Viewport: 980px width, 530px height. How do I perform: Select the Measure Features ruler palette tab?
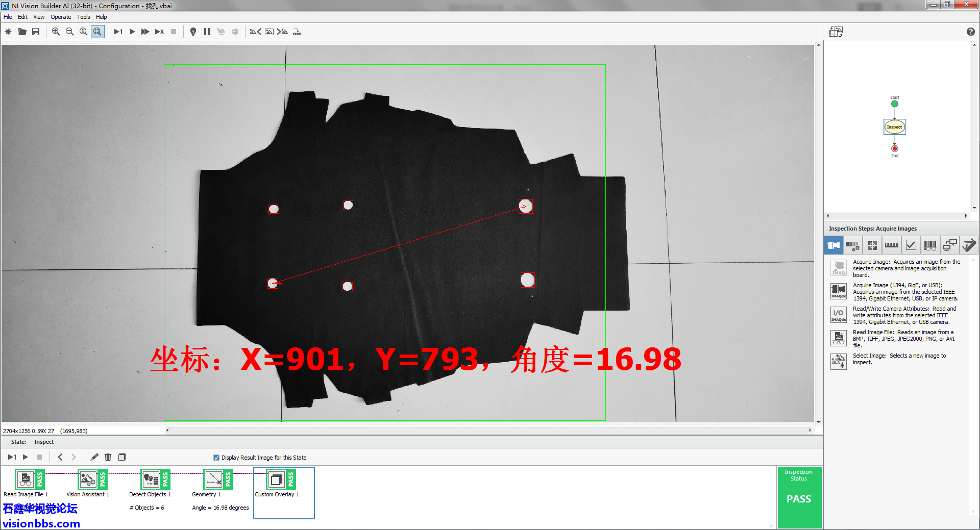[891, 245]
